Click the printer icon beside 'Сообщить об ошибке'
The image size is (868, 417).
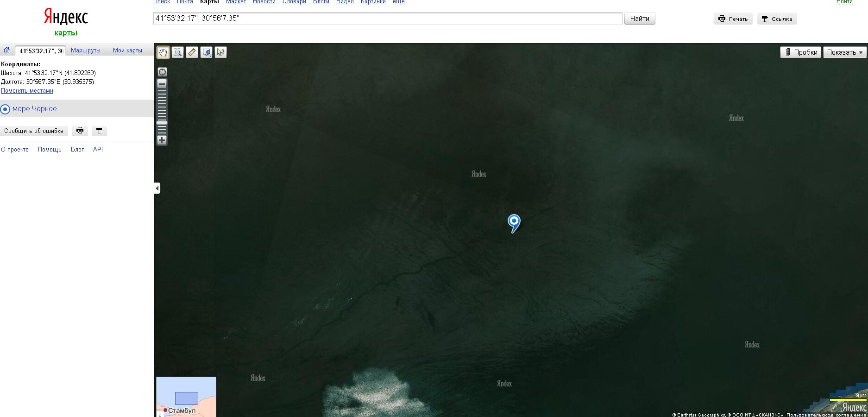[x=80, y=131]
